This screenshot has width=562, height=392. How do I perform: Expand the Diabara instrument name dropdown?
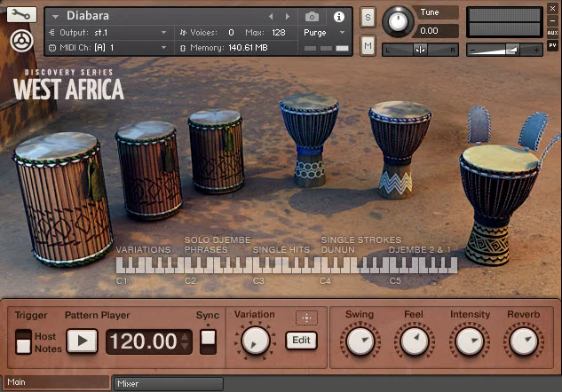(x=55, y=17)
